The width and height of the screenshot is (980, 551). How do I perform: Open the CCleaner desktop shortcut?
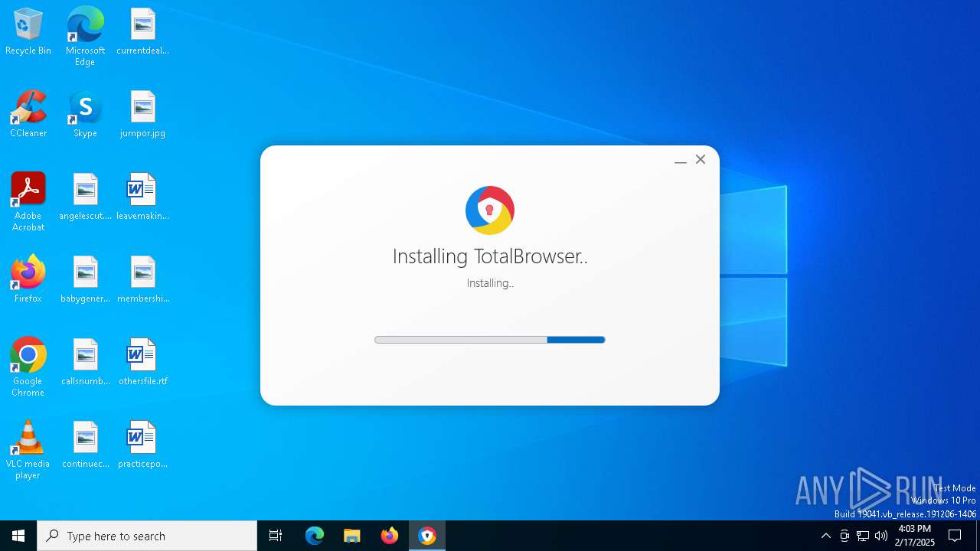(x=28, y=114)
